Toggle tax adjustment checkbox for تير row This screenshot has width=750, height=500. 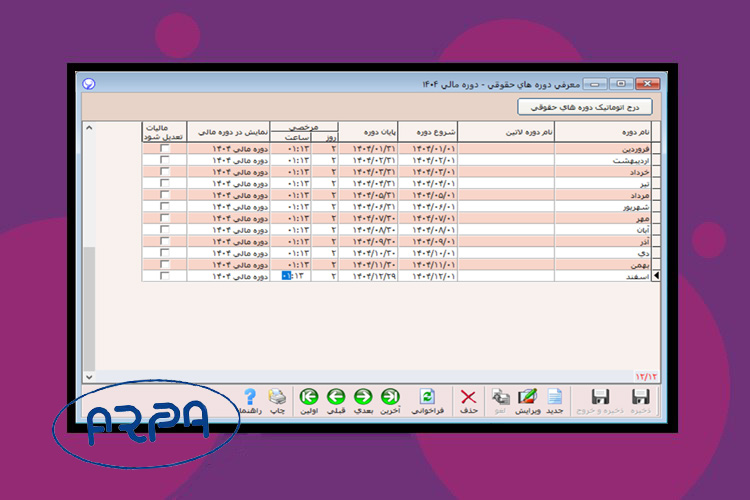tap(164, 183)
